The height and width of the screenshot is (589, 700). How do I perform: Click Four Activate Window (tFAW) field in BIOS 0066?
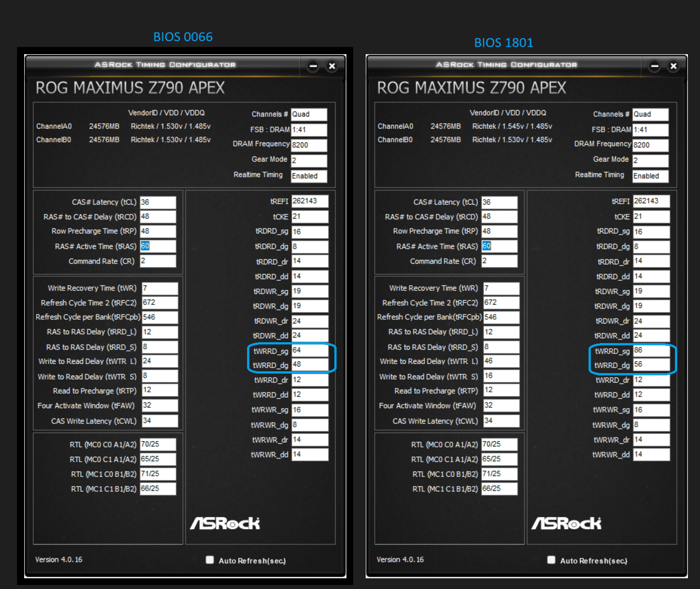[160, 405]
